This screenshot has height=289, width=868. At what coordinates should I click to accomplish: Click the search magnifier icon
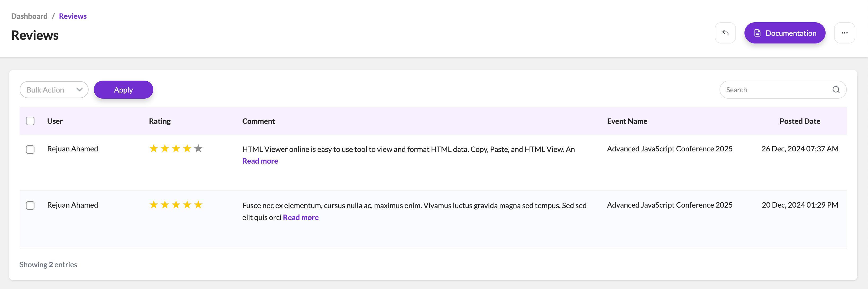[x=836, y=90]
